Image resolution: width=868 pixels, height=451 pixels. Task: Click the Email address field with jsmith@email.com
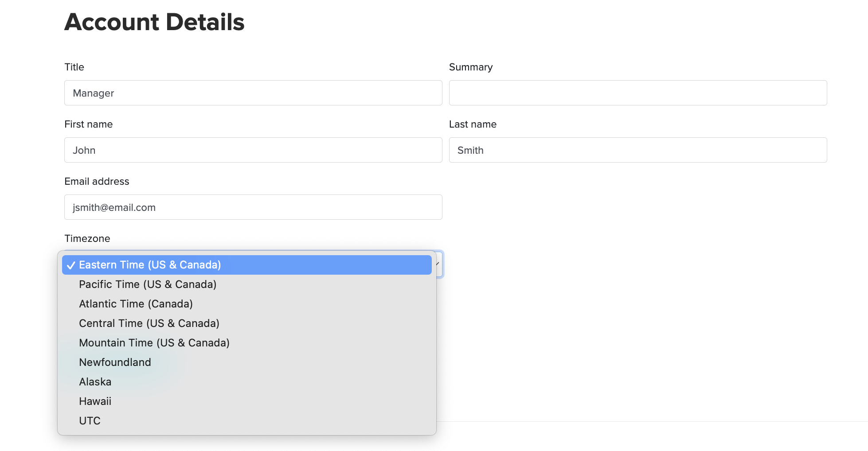click(x=253, y=207)
